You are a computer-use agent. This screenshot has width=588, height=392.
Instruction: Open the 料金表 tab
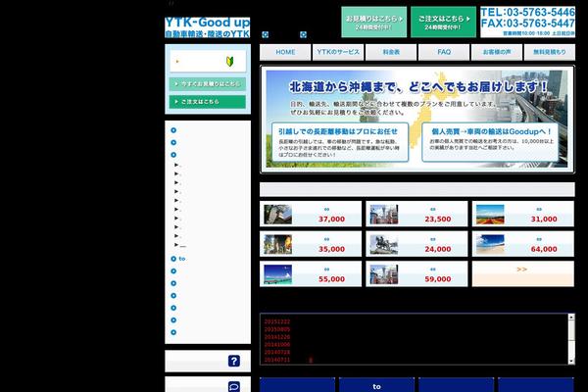coord(391,52)
